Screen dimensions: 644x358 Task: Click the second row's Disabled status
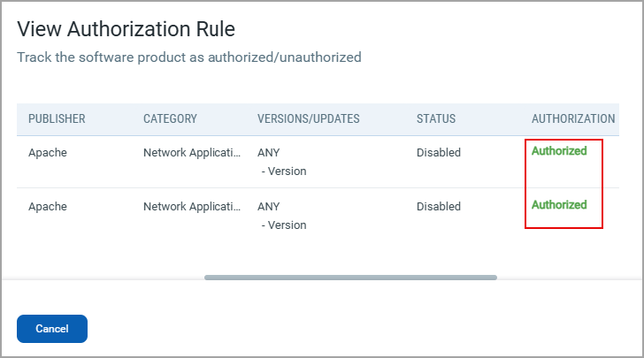tap(439, 207)
